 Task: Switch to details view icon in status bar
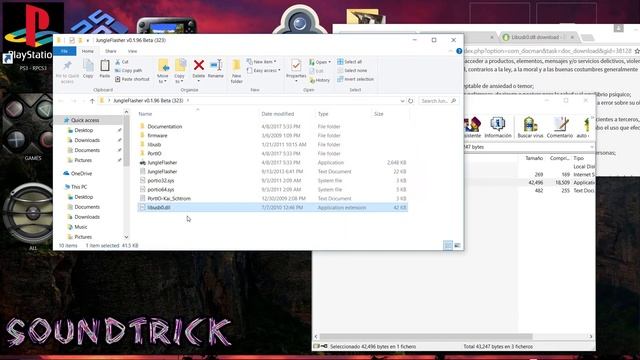point(448,245)
